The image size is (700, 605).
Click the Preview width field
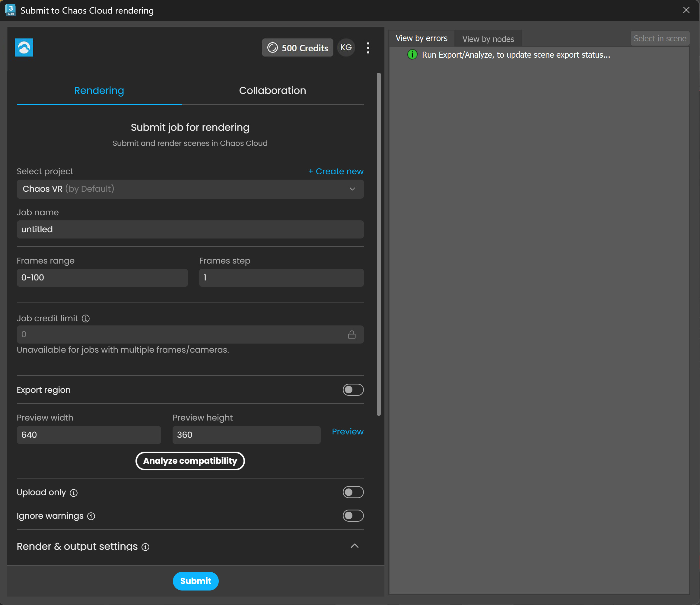89,435
